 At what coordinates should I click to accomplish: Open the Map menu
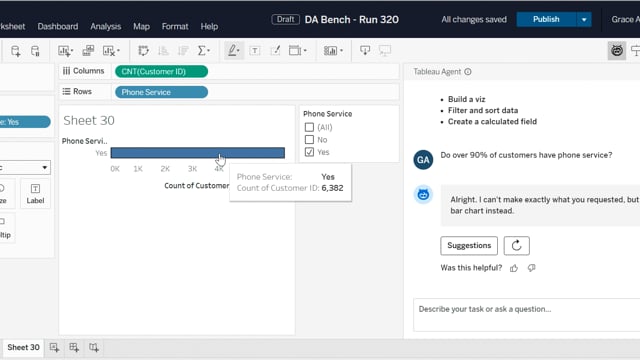(141, 27)
